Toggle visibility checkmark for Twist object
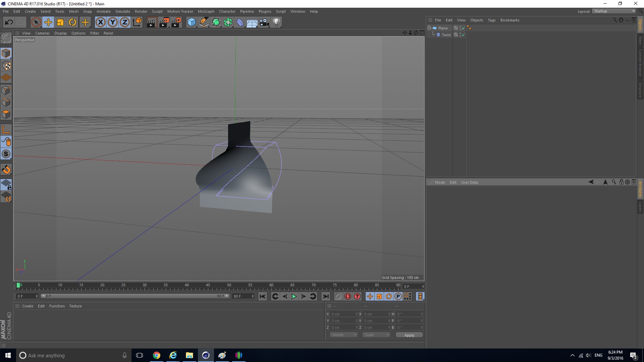This screenshot has height=362, width=644. coord(464,35)
